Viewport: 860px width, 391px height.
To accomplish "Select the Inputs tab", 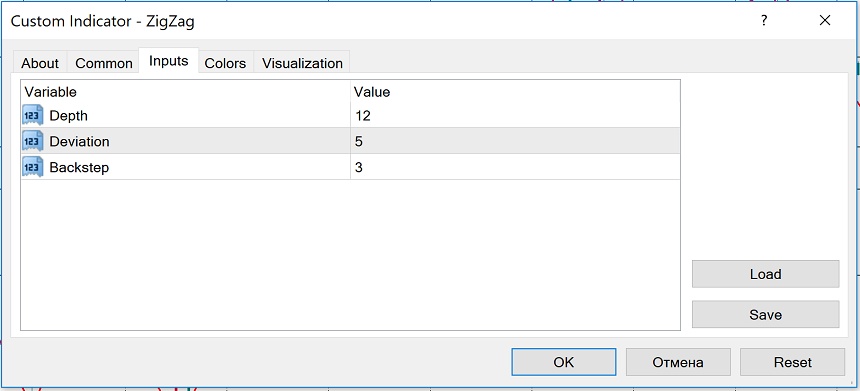I will (x=169, y=61).
